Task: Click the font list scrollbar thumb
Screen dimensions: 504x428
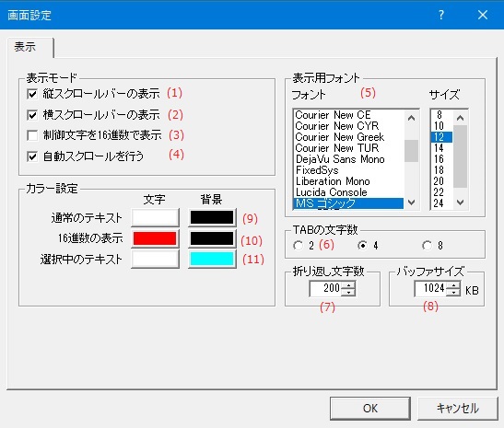Action: [x=412, y=151]
